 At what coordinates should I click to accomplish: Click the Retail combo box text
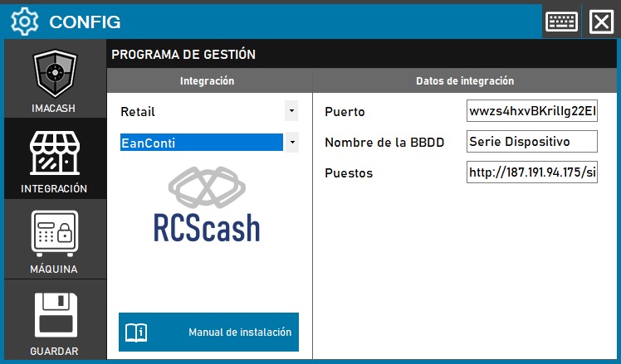[199, 111]
